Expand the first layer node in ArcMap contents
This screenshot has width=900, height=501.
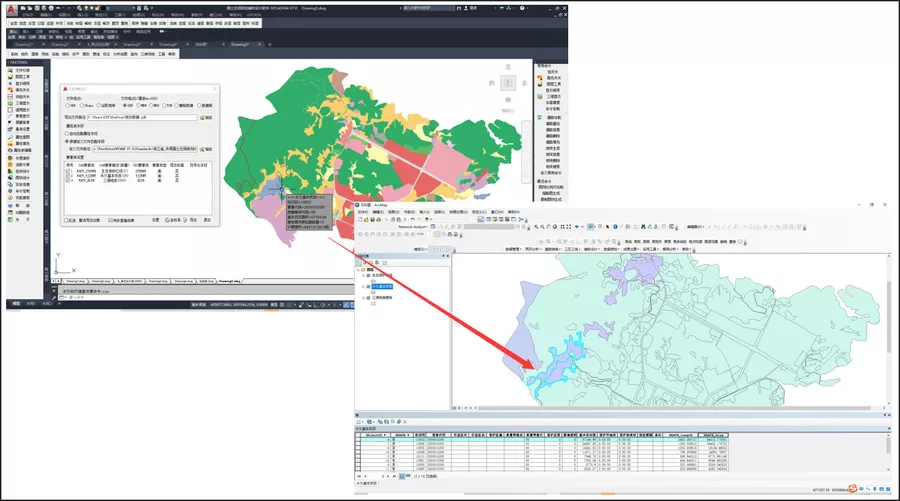(x=362, y=274)
